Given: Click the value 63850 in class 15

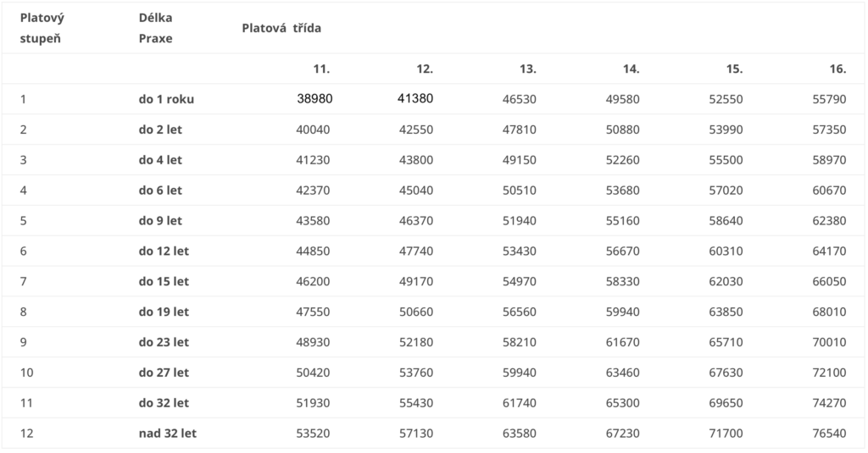Looking at the screenshot, I should click(x=726, y=312).
